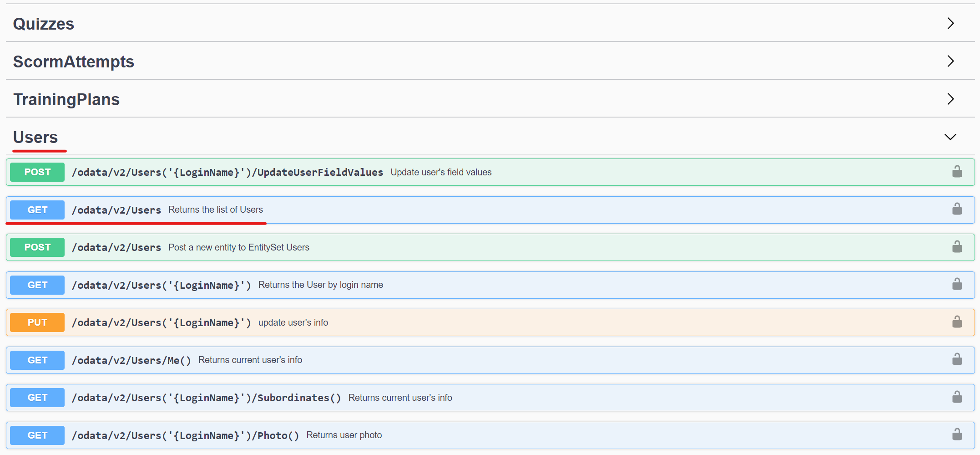Click lock icon on POST new Users entity
Viewport: 980px width, 455px height.
(957, 247)
